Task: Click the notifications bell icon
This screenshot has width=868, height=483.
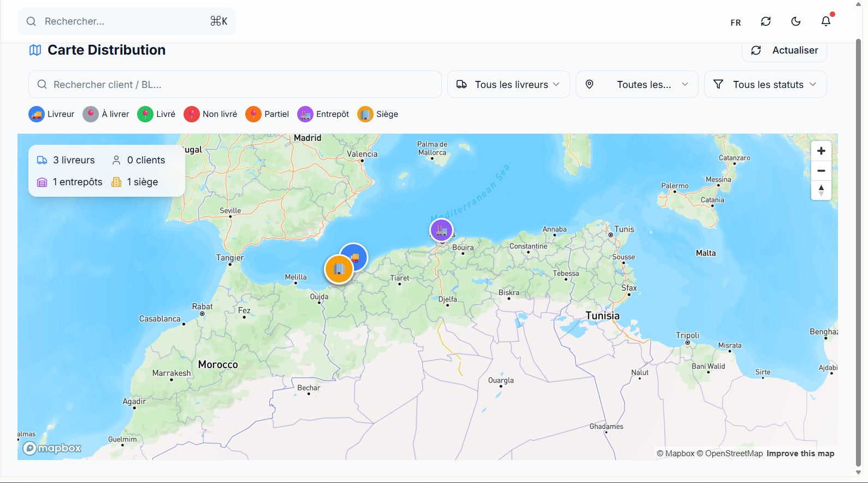Action: pyautogui.click(x=825, y=21)
